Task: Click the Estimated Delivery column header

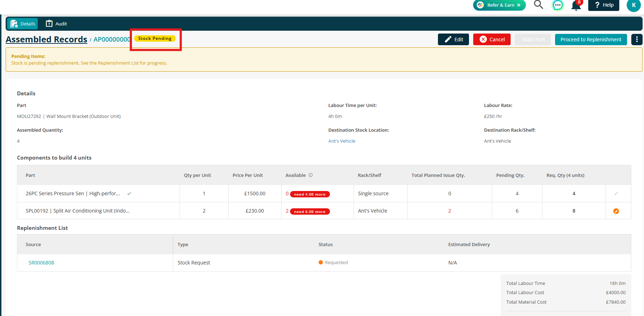Action: 469,244
